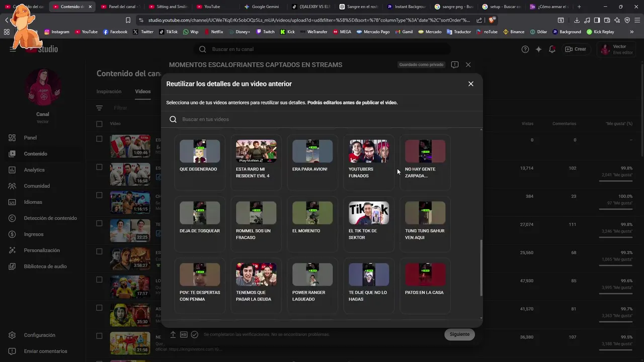Open the Vector account avatar menu
The image size is (644, 362).
(606, 49)
